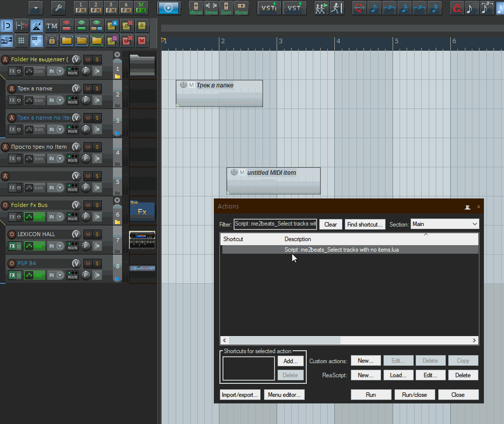
Task: Open V menu on LEXICON HALL track
Action: pyautogui.click(x=76, y=234)
